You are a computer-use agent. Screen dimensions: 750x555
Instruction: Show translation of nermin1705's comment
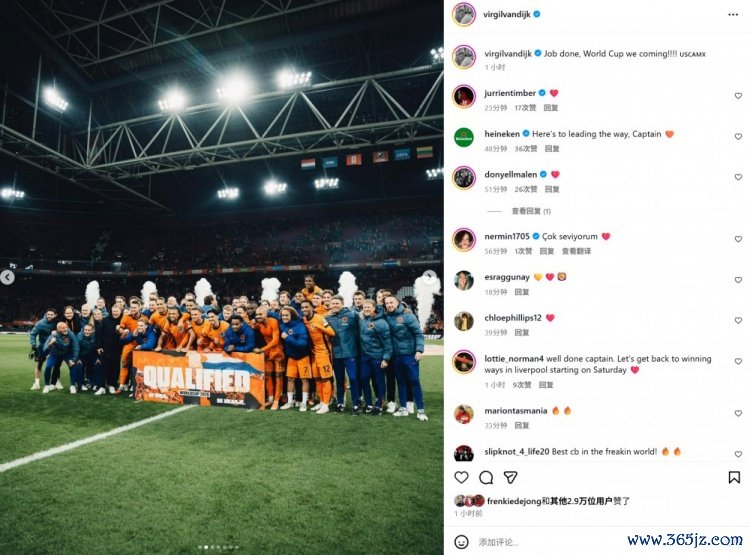(576, 251)
